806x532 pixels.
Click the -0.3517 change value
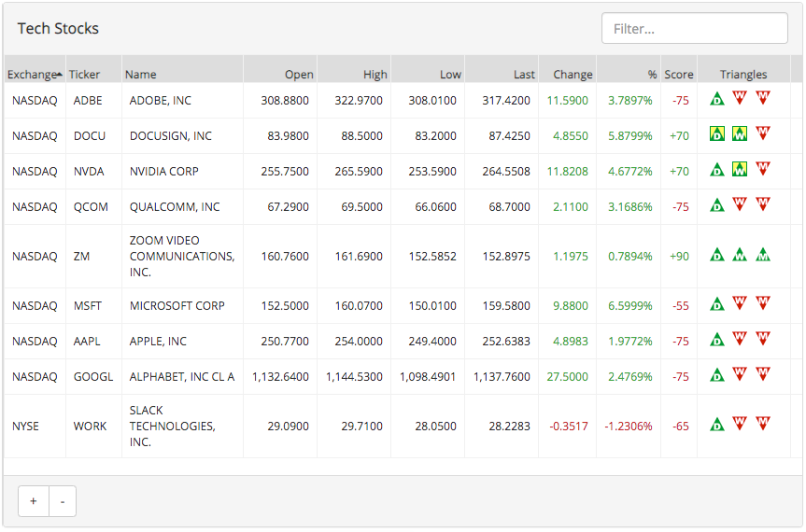[x=569, y=427]
